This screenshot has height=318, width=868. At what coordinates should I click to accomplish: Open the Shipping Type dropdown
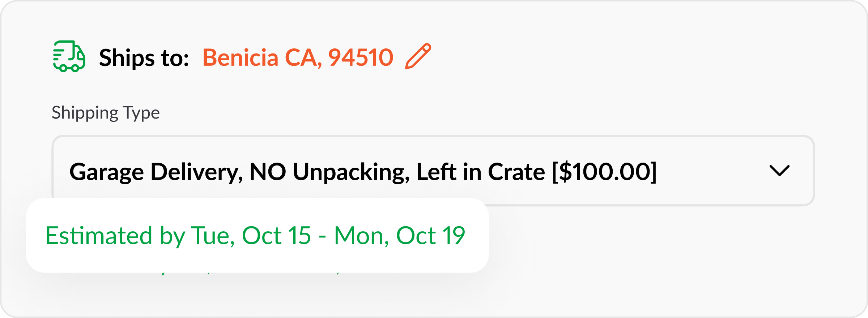pyautogui.click(x=433, y=171)
